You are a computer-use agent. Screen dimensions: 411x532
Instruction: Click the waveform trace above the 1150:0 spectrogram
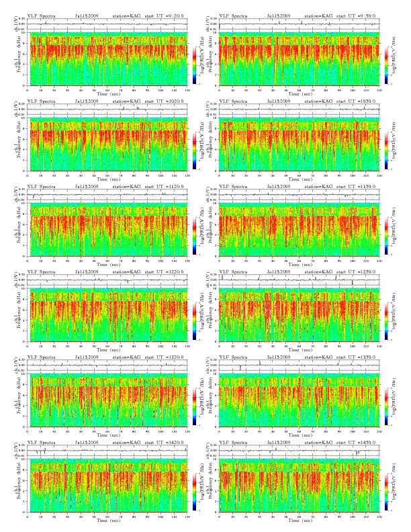pyautogui.click(x=299, y=195)
